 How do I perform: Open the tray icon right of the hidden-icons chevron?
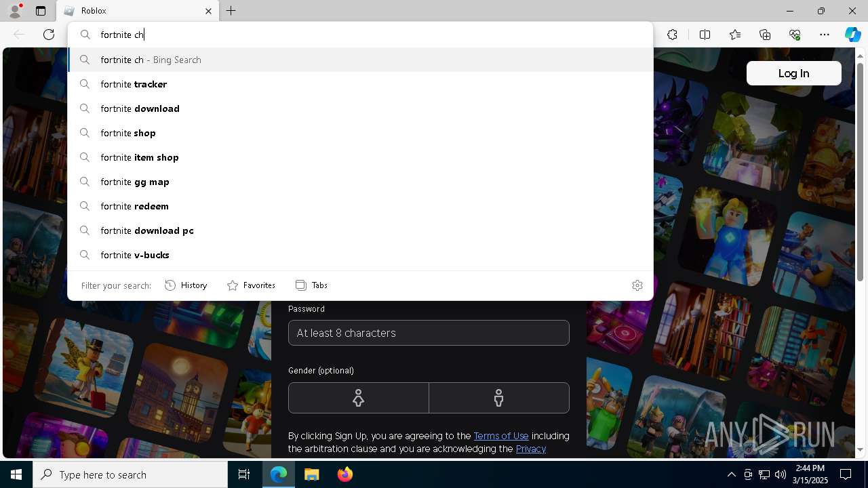(748, 474)
